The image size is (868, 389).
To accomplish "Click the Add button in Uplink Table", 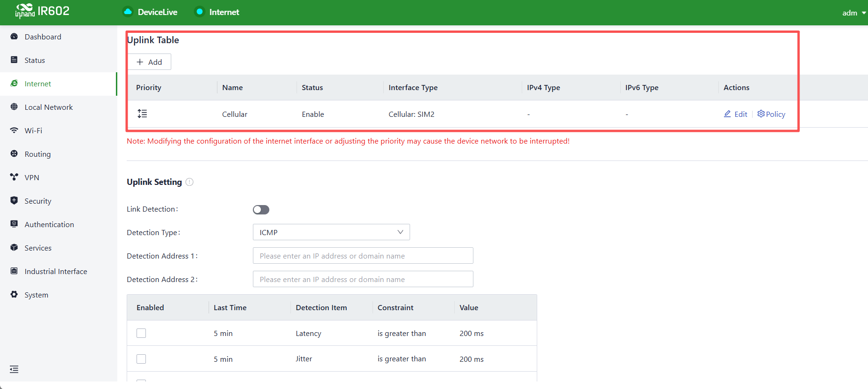I will point(149,62).
